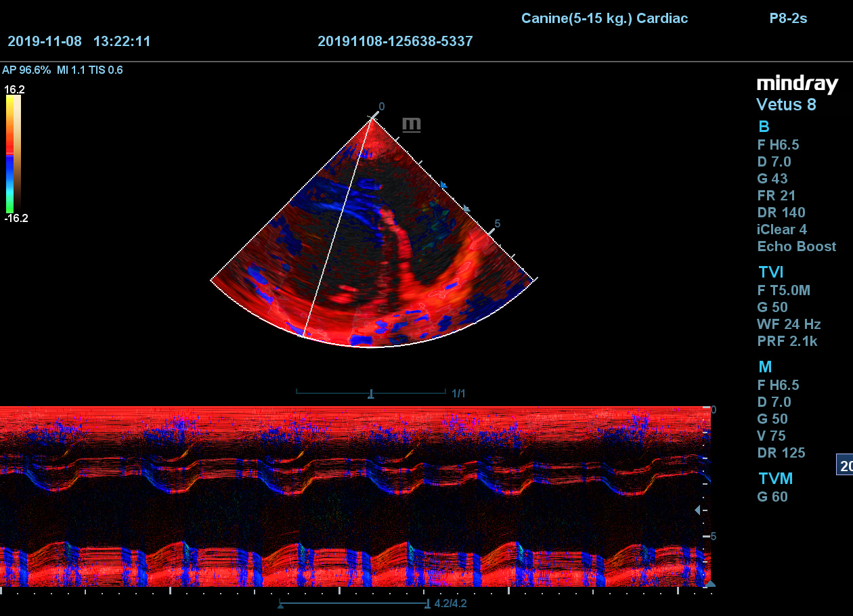Click the triangle at M-mode trace bottom-right corner

(709, 584)
